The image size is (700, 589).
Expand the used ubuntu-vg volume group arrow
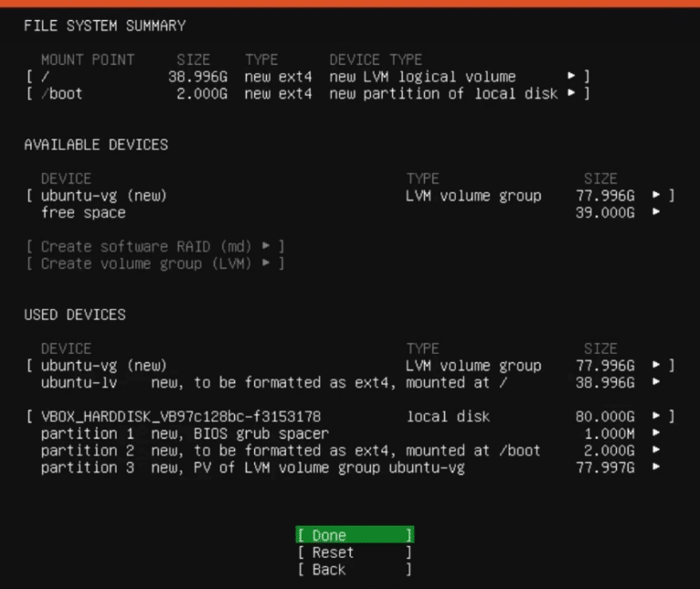(656, 366)
